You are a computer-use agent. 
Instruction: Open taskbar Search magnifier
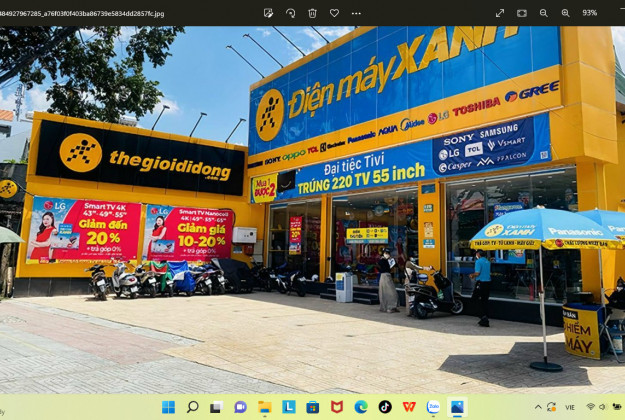coord(193,407)
